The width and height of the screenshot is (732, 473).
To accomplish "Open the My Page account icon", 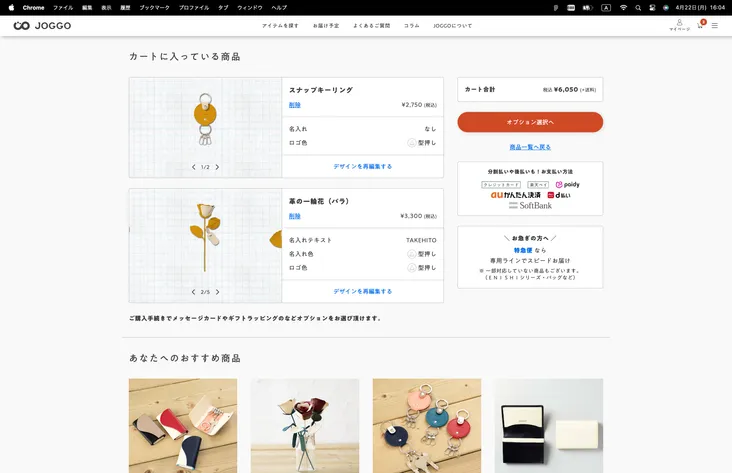I will coord(679,25).
